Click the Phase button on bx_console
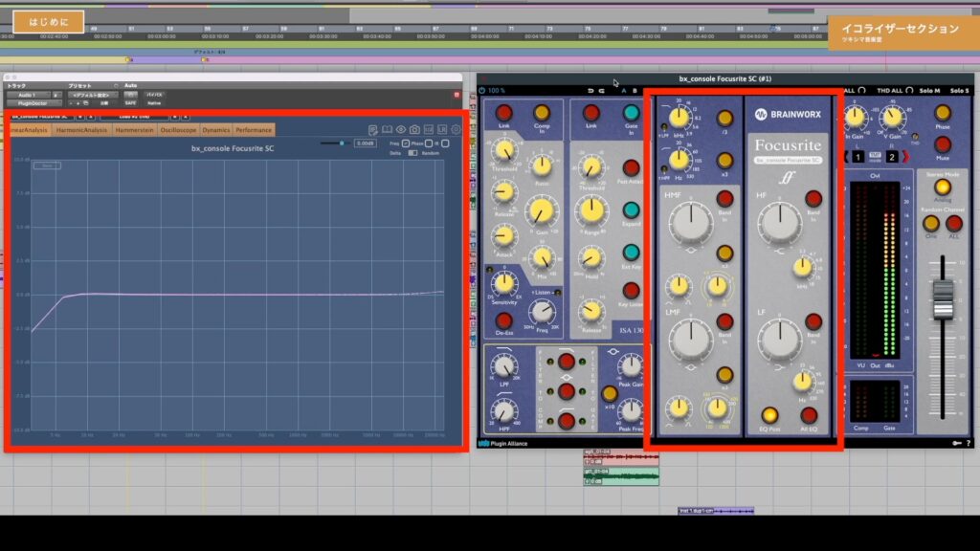The width and height of the screenshot is (980, 551). (x=943, y=113)
